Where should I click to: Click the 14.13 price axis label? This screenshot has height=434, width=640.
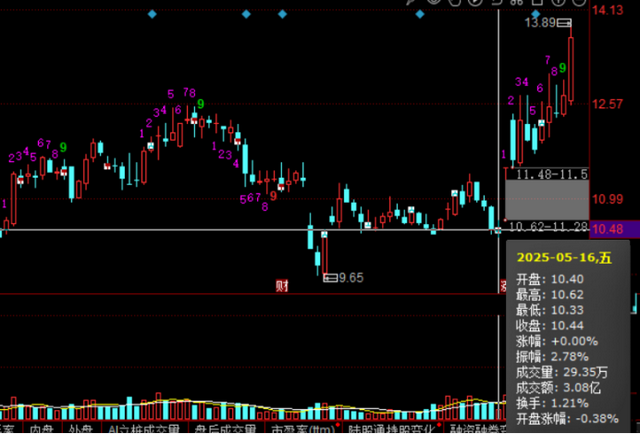[x=608, y=10]
